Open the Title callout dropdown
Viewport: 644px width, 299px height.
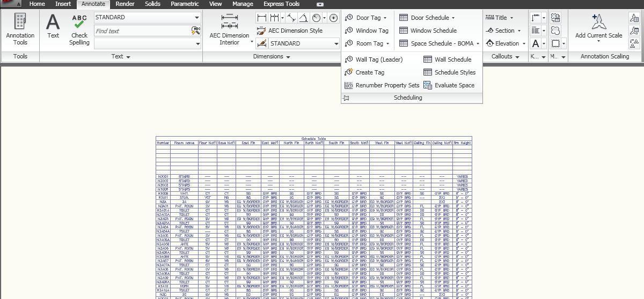(511, 18)
